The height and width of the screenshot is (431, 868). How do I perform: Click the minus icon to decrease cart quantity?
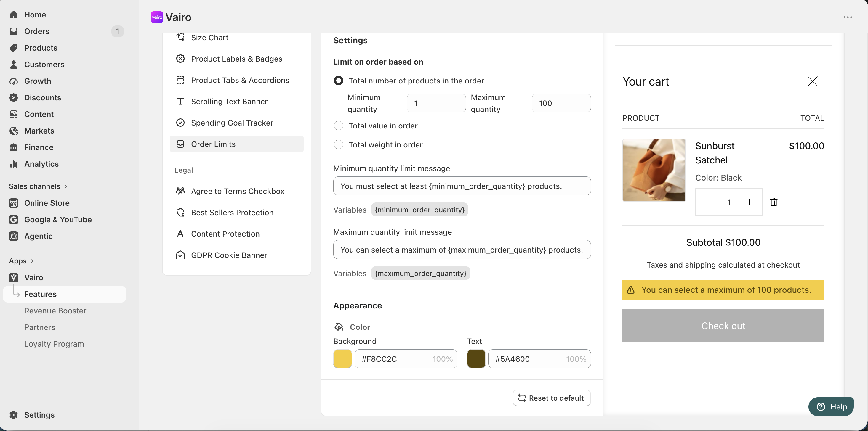click(709, 202)
